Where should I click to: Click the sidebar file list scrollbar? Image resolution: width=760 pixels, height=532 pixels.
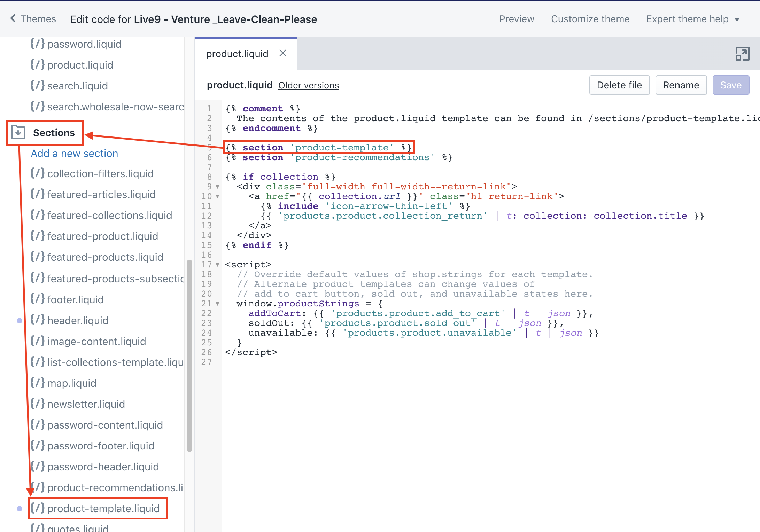[x=189, y=355]
